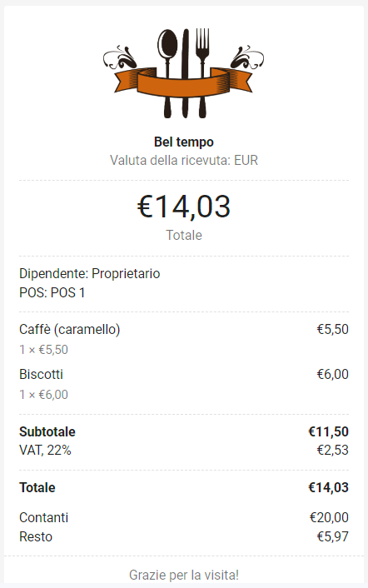The image size is (368, 588).
Task: Click the spoon in the logo
Action: coord(167,73)
